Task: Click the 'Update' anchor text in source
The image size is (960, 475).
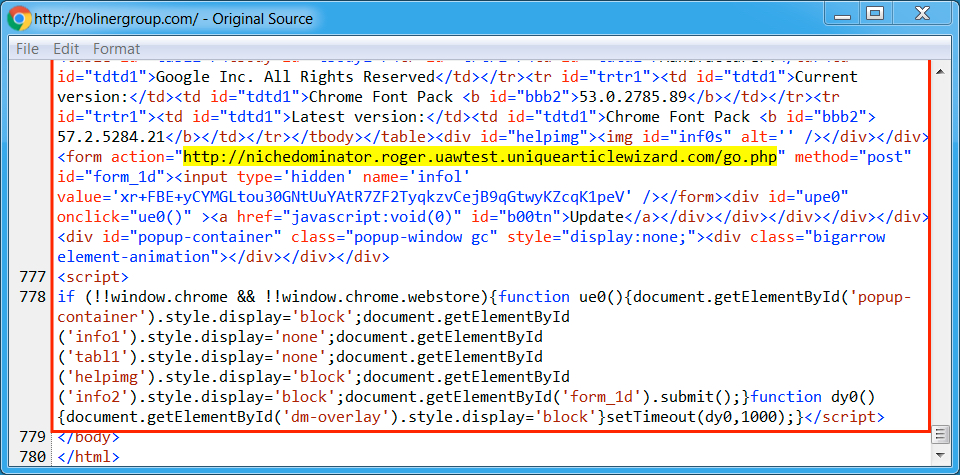Action: click(597, 217)
